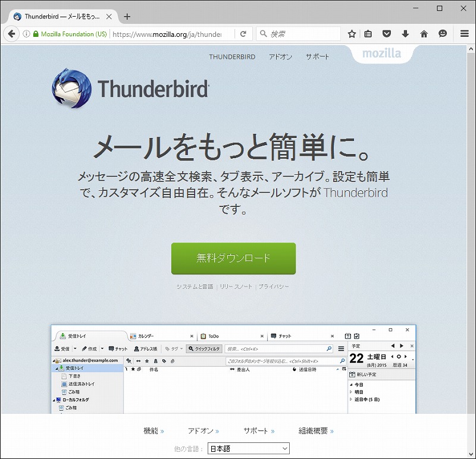Open the 組織概要 footer link
Image resolution: width=476 pixels, height=459 pixels.
click(316, 431)
